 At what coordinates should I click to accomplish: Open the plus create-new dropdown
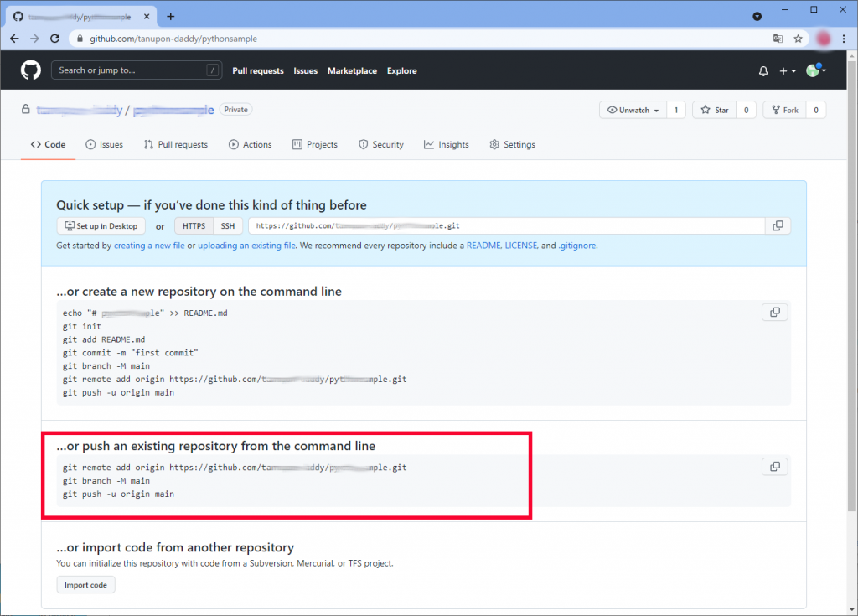pos(787,71)
